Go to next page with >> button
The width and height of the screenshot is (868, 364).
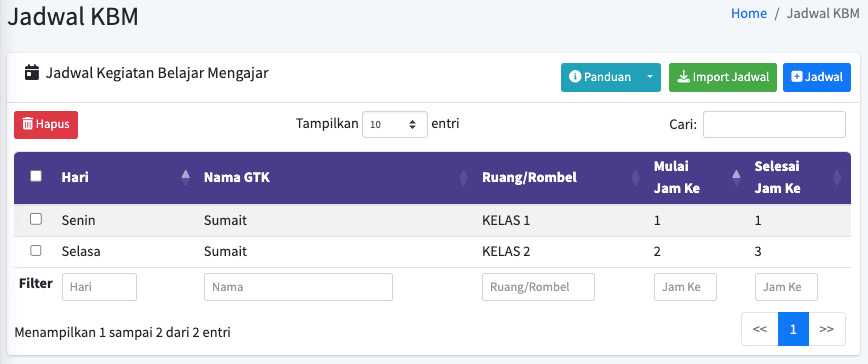point(827,329)
